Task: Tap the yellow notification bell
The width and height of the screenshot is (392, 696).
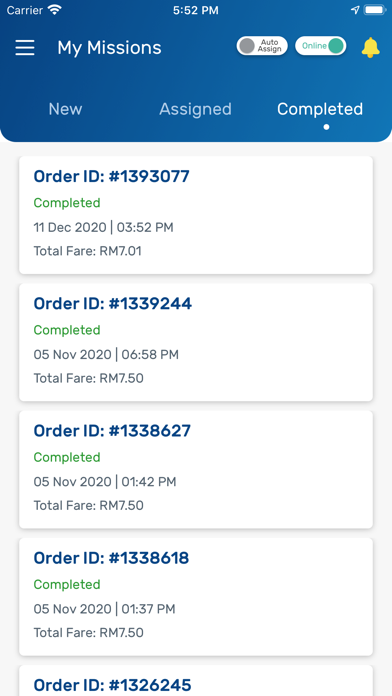Action: click(x=370, y=47)
